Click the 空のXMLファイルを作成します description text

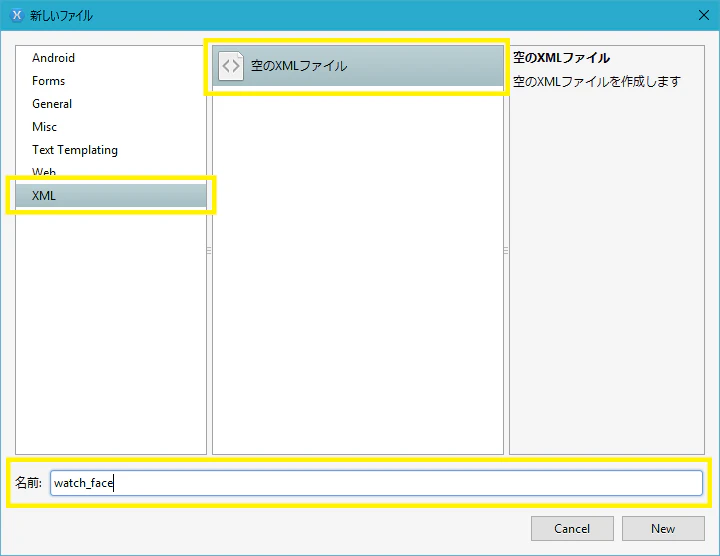pyautogui.click(x=596, y=82)
